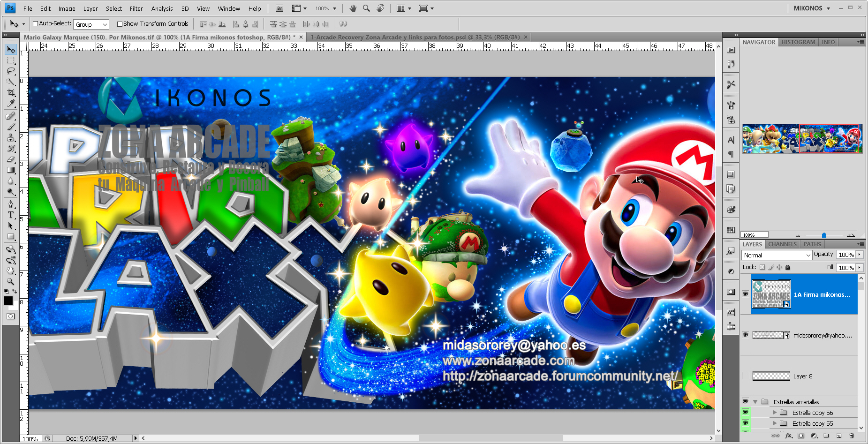The width and height of the screenshot is (868, 444).
Task: Expand the Estrella copy 55 group
Action: tap(775, 423)
